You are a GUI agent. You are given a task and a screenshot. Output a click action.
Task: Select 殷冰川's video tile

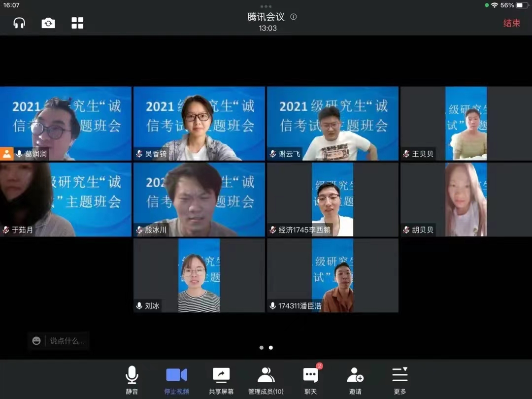[199, 199]
